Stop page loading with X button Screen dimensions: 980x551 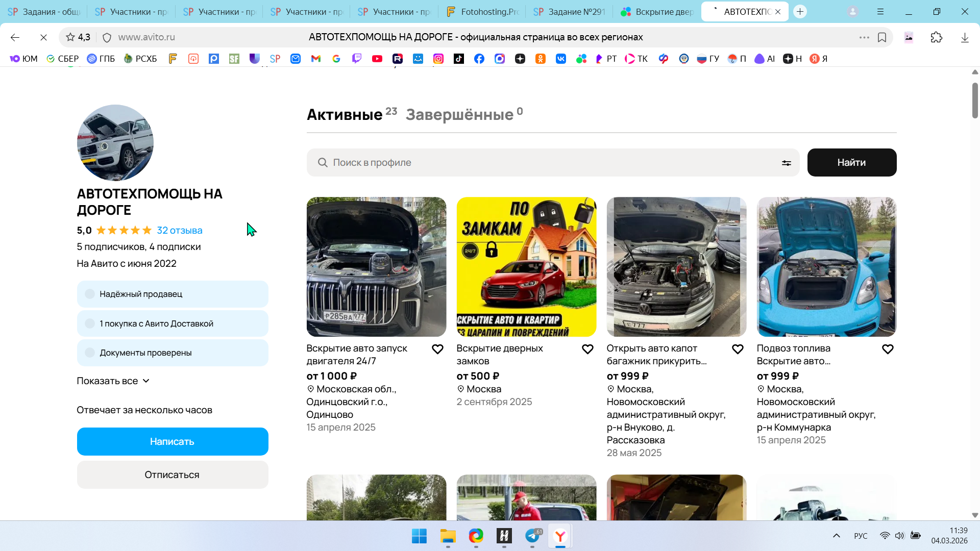pos(43,37)
